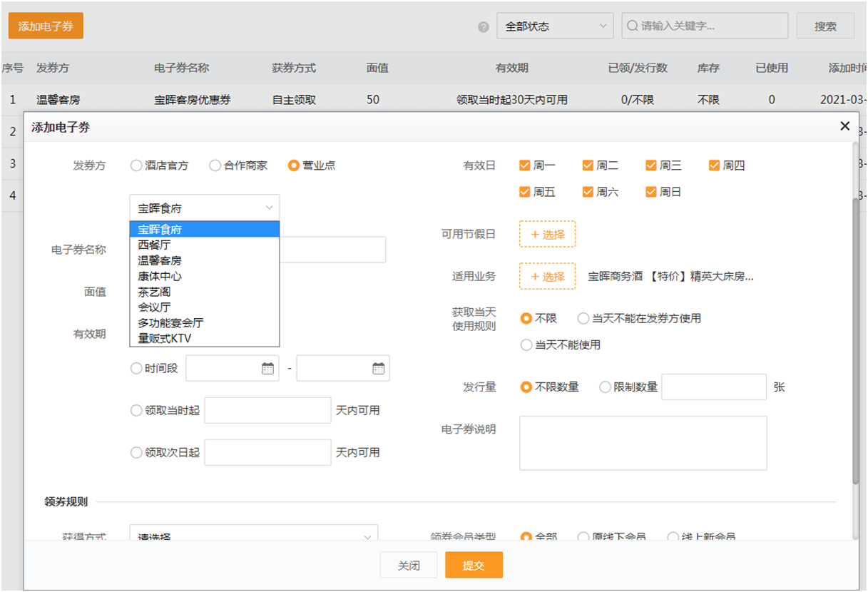868x592 pixels.
Task: Click the help question mark icon
Action: pos(484,27)
